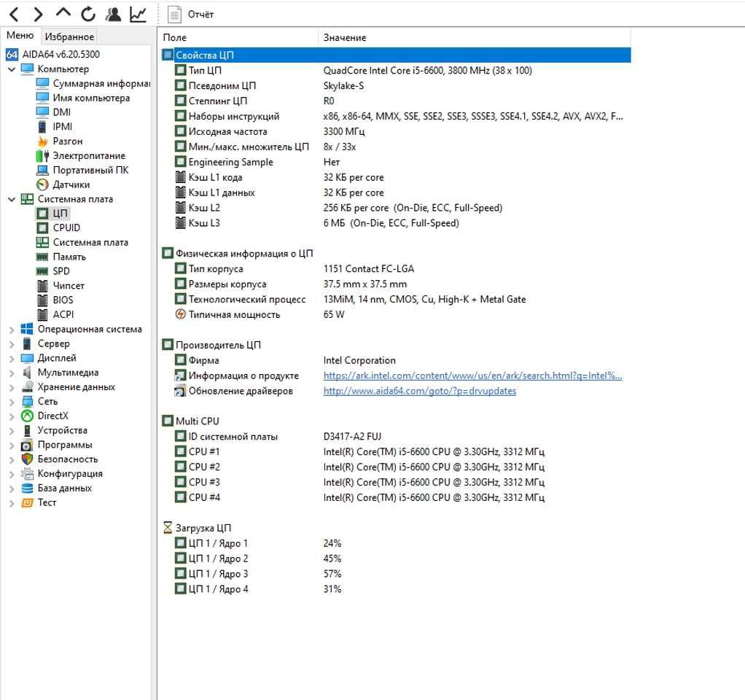
Task: Open the Память memory module icon
Action: [x=42, y=257]
